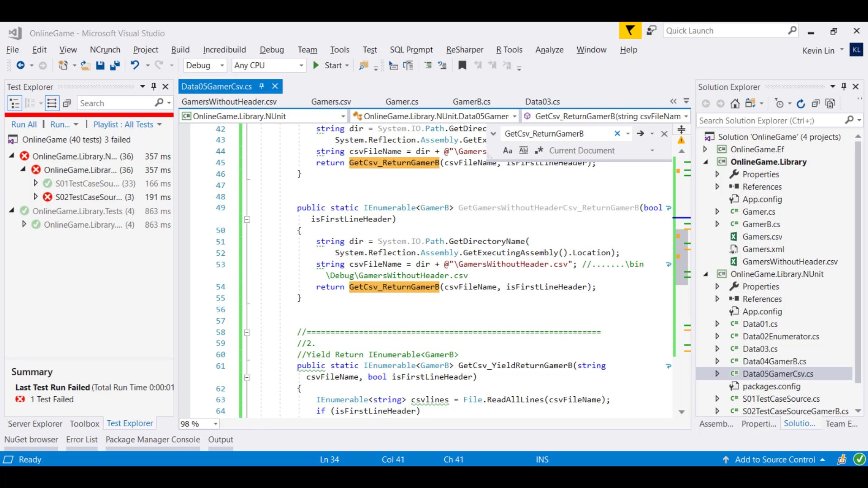The width and height of the screenshot is (868, 488).
Task: Click Add to Source Control
Action: pyautogui.click(x=777, y=459)
